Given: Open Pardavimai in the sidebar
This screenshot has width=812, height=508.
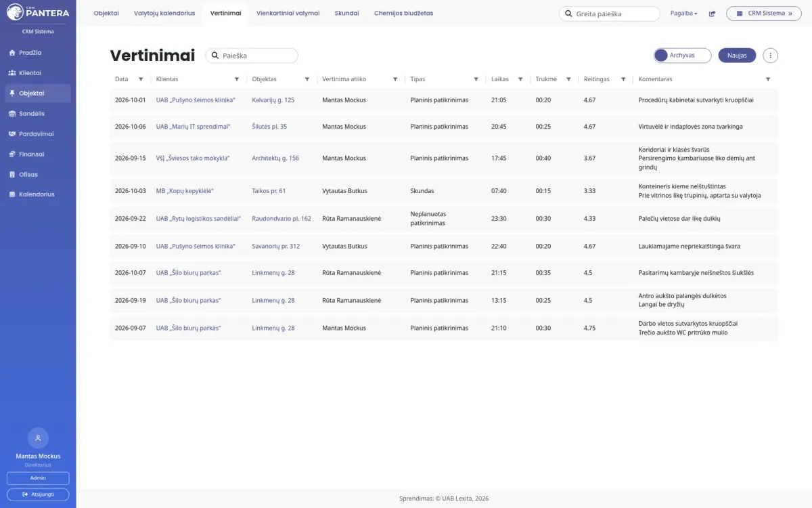Looking at the screenshot, I should click(x=38, y=134).
